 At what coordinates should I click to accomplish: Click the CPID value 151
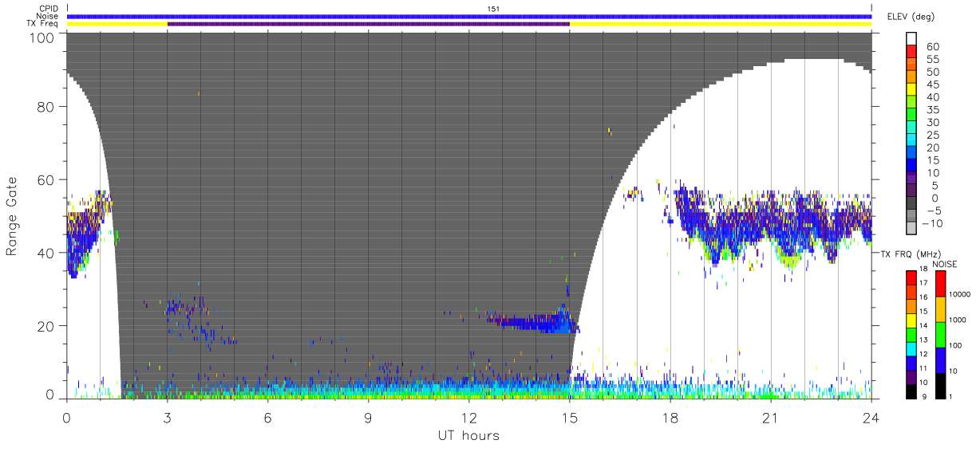click(x=493, y=9)
